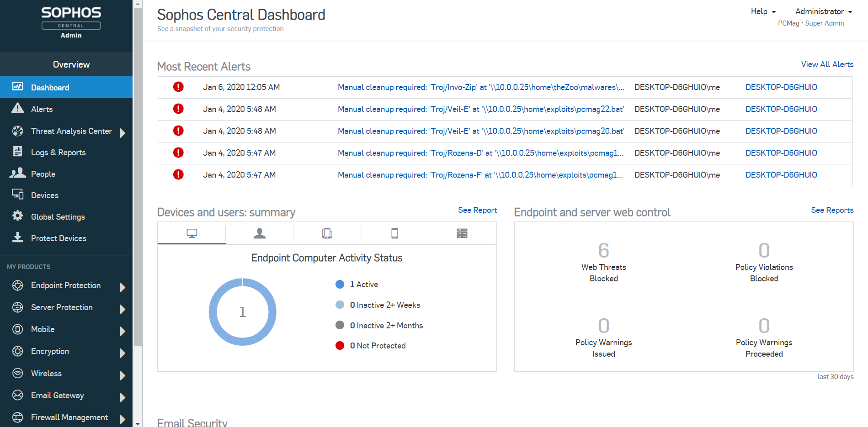
Task: Click red alert icon for Troj/Rozena-D row
Action: tap(178, 153)
